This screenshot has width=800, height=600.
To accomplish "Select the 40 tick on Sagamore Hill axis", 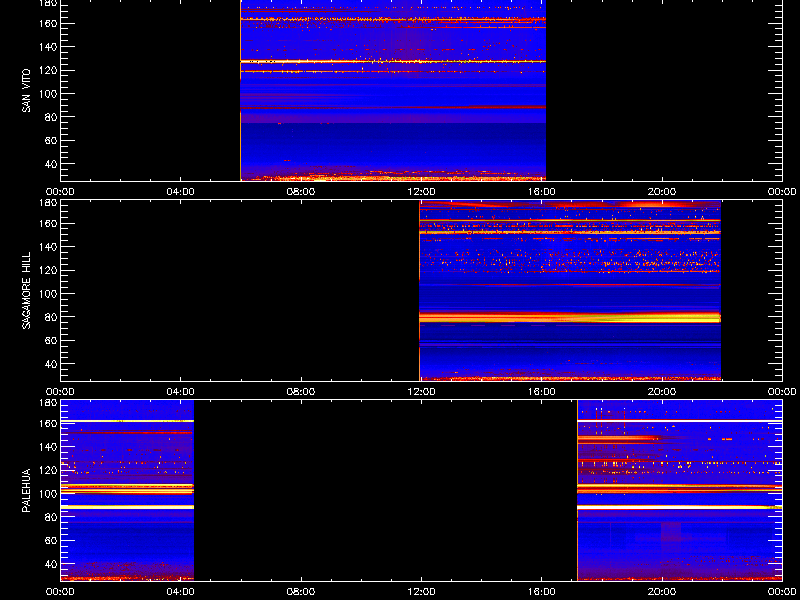I will click(x=52, y=364).
